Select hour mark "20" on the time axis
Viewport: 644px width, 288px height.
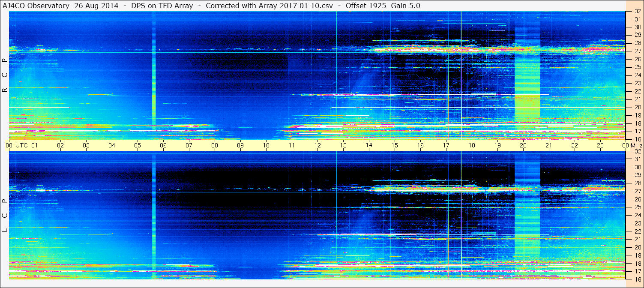(x=523, y=145)
